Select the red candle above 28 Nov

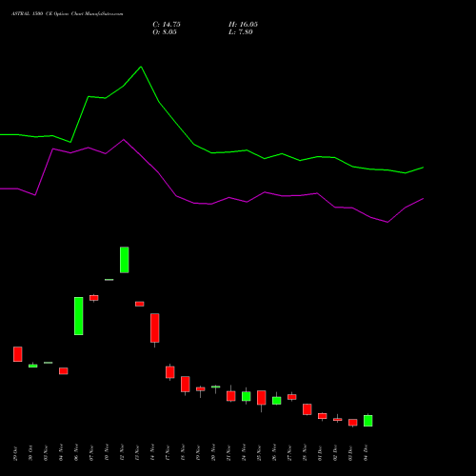307,409
